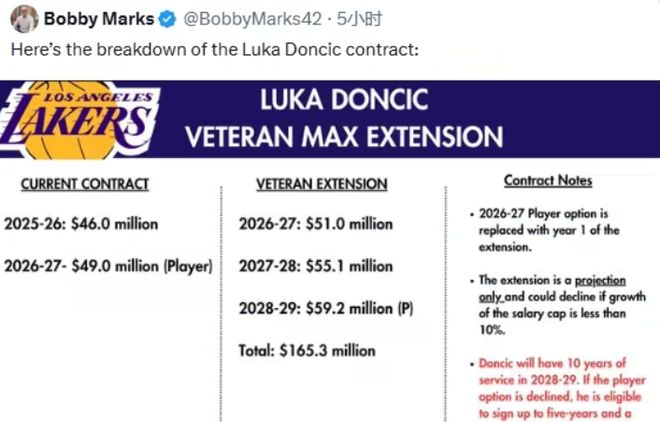Select the tweet text about Luka Doncic contract
Viewport: 660px width, 422px height.
tap(215, 50)
